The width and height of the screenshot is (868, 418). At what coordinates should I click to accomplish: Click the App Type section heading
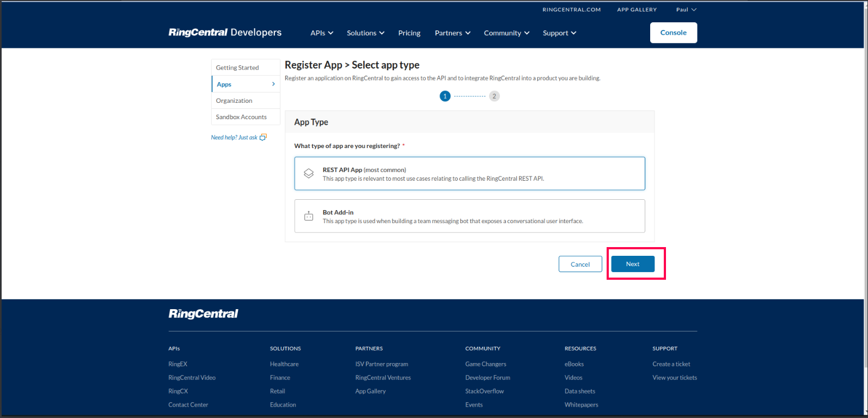[x=311, y=122]
